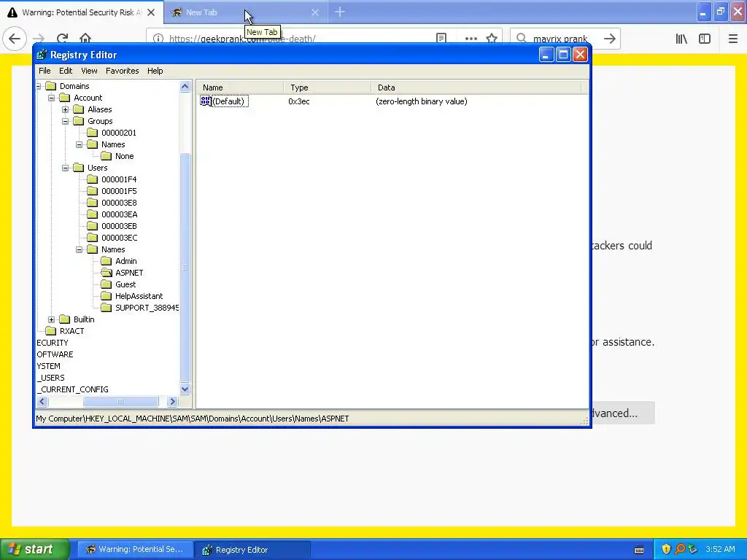Click the tree pane scroll up arrow
The width and height of the screenshot is (747, 560).
[x=185, y=87]
